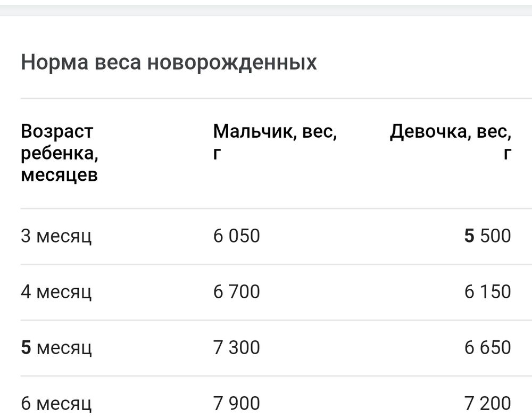Click boy's weight value 6 050
532x419 pixels.
pos(237,236)
